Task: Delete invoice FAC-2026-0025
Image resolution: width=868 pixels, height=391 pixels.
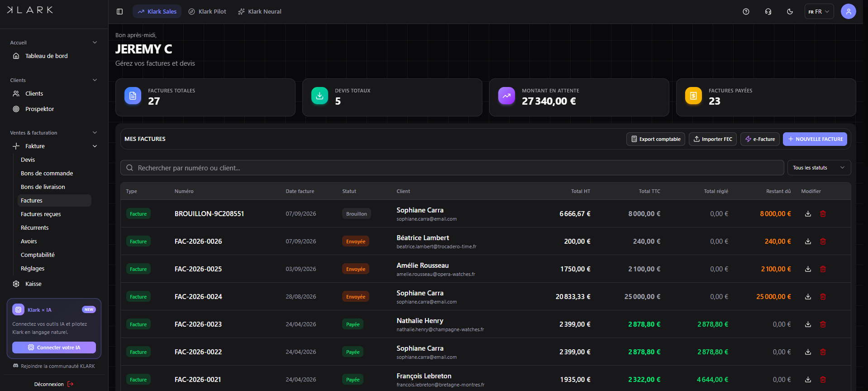Action: tap(823, 269)
